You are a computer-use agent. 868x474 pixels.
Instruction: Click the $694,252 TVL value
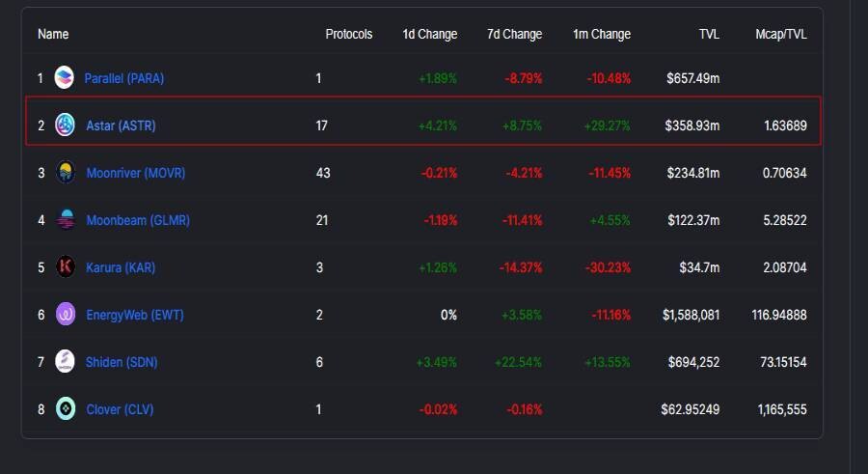694,362
